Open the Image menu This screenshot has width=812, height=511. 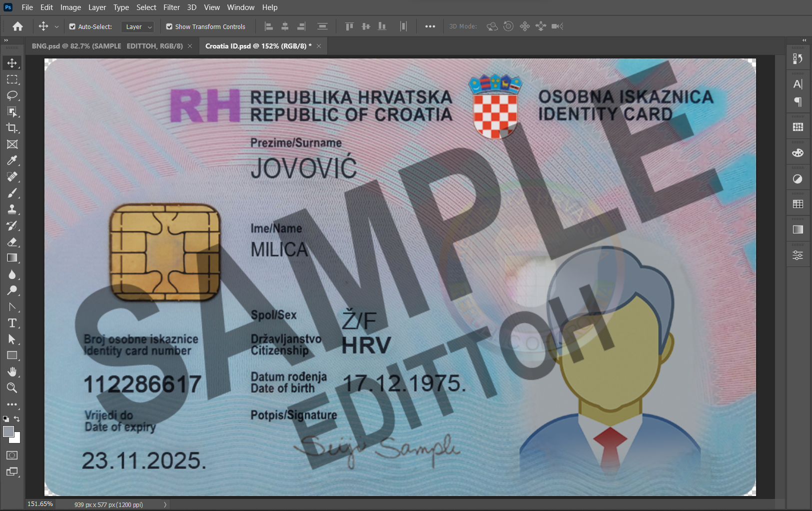pos(70,7)
